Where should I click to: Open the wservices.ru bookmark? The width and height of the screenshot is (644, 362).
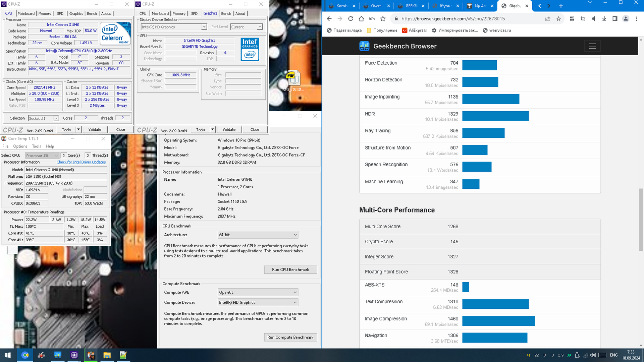pyautogui.click(x=497, y=30)
